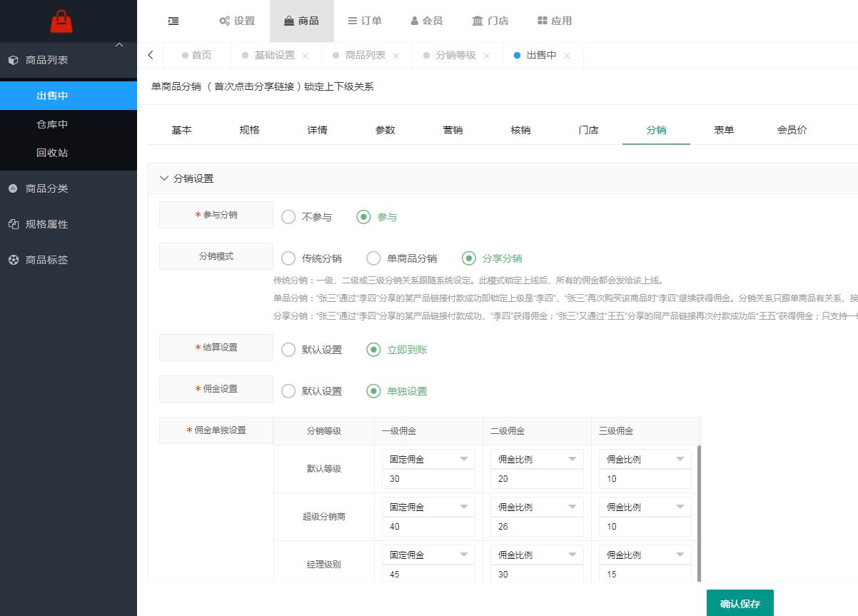
Task: Click the icon beside 规格属性
Action: (x=13, y=224)
